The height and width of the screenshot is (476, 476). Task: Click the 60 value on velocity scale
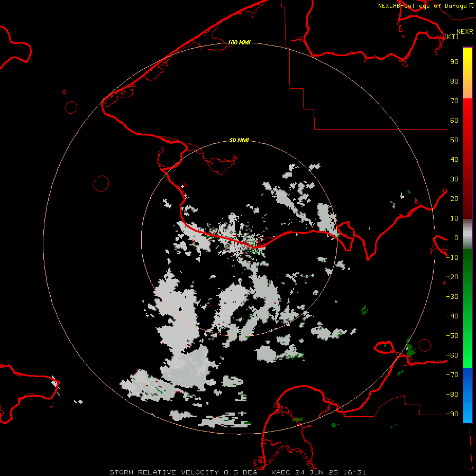pos(454,120)
